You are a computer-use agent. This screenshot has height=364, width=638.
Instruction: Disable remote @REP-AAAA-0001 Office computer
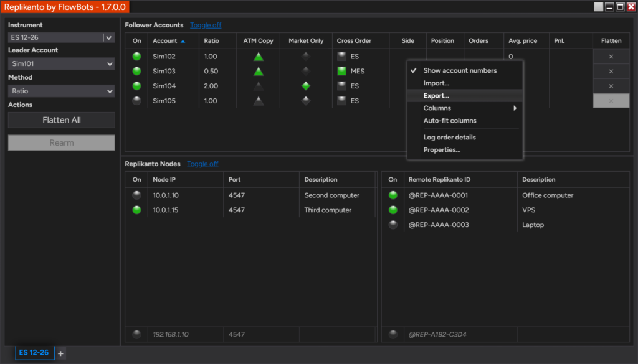(x=393, y=195)
